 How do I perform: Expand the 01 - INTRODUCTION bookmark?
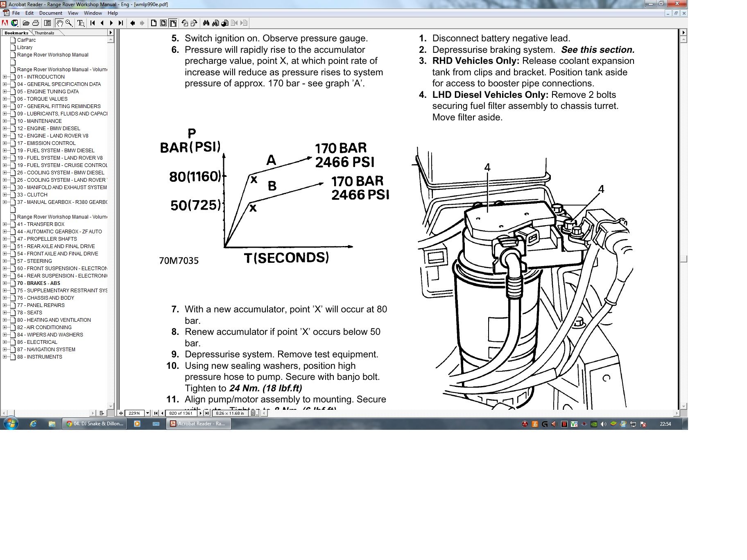pos(5,77)
